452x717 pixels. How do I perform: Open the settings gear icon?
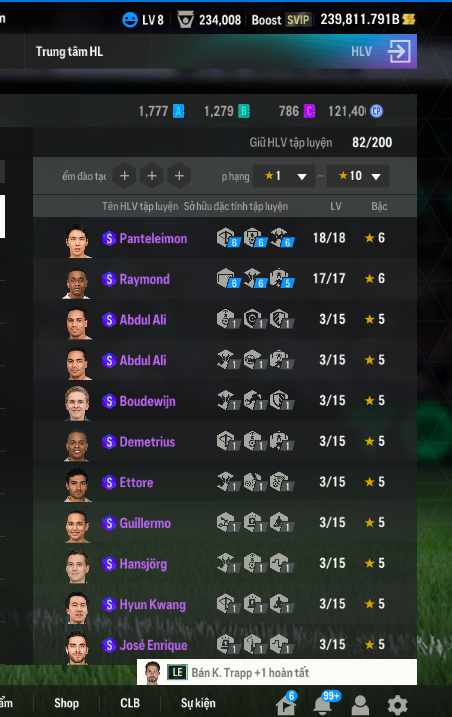pos(397,705)
